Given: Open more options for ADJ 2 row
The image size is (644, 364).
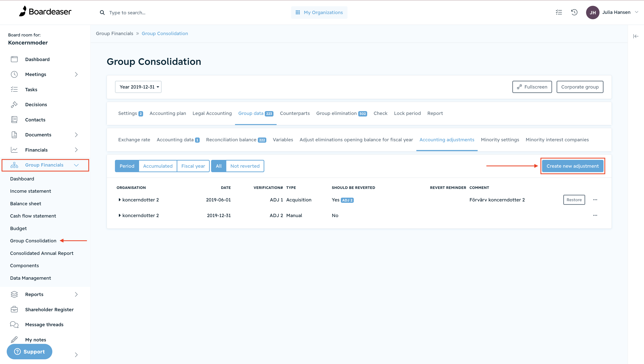Looking at the screenshot, I should 595,216.
